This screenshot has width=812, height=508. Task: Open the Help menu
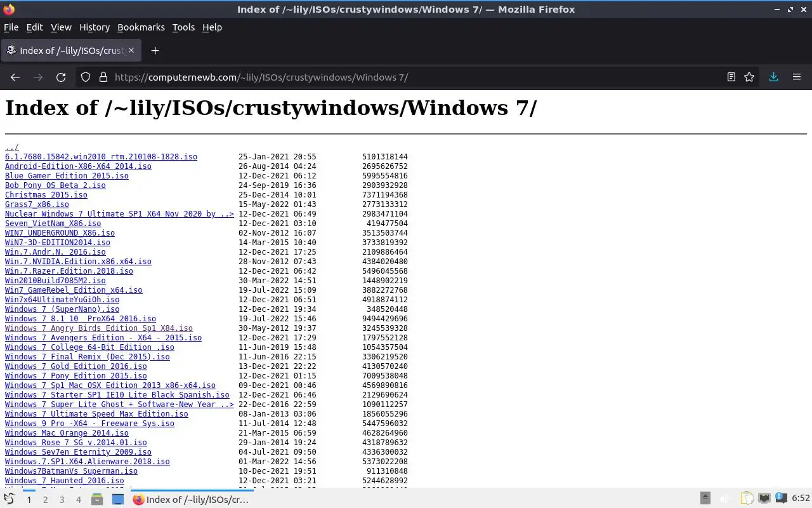(212, 27)
